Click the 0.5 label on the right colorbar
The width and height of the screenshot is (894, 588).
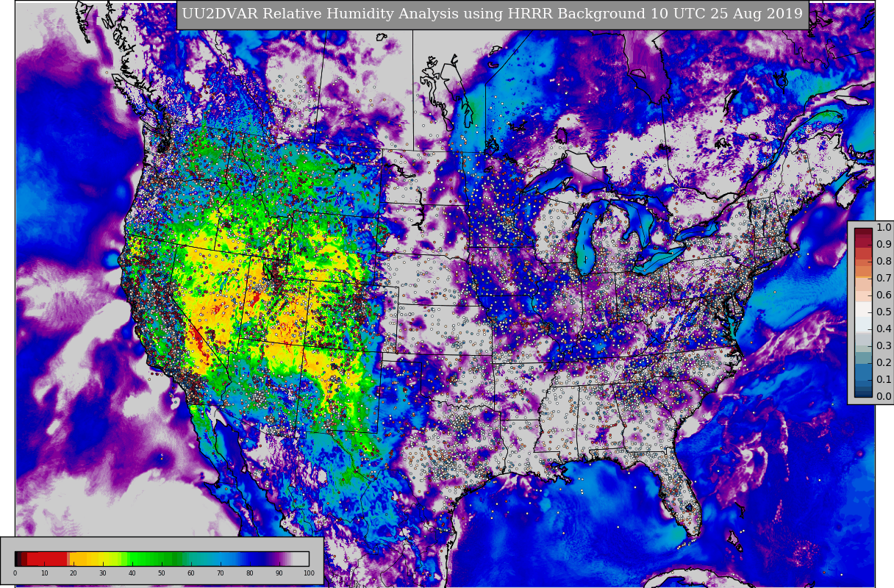pos(884,312)
